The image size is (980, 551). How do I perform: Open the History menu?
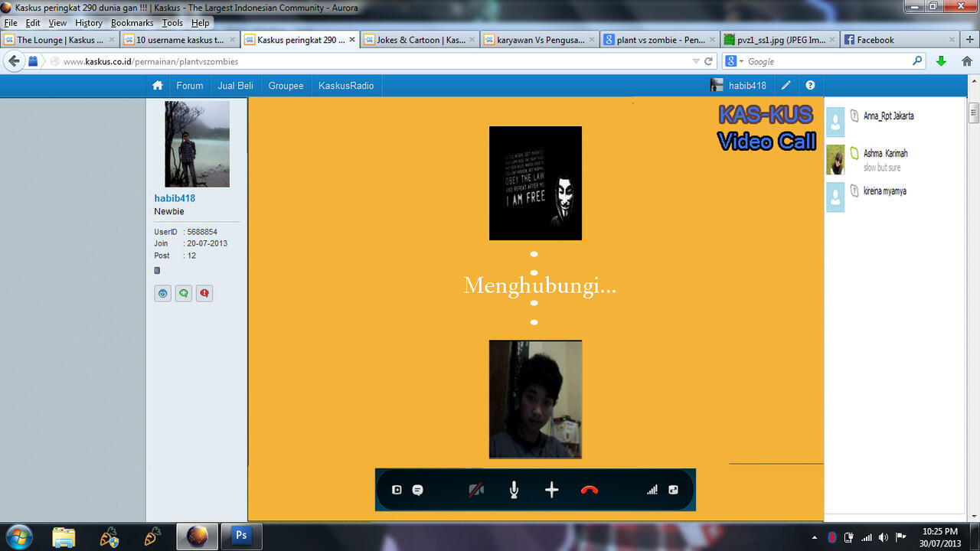coord(89,23)
